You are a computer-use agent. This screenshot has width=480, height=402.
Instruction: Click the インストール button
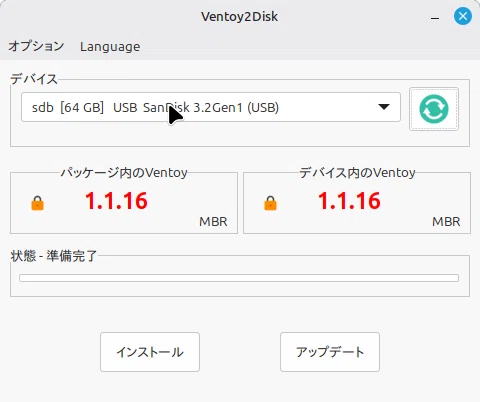point(150,352)
